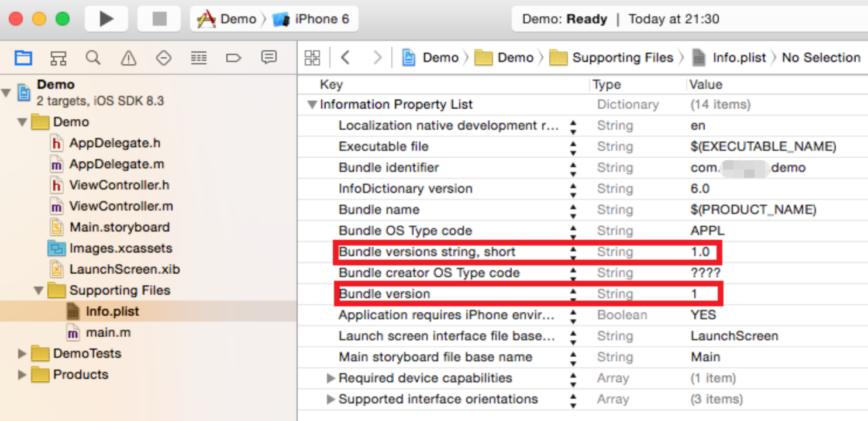
Task: Select value 6.0 of InfoDictionary version
Action: [x=700, y=189]
